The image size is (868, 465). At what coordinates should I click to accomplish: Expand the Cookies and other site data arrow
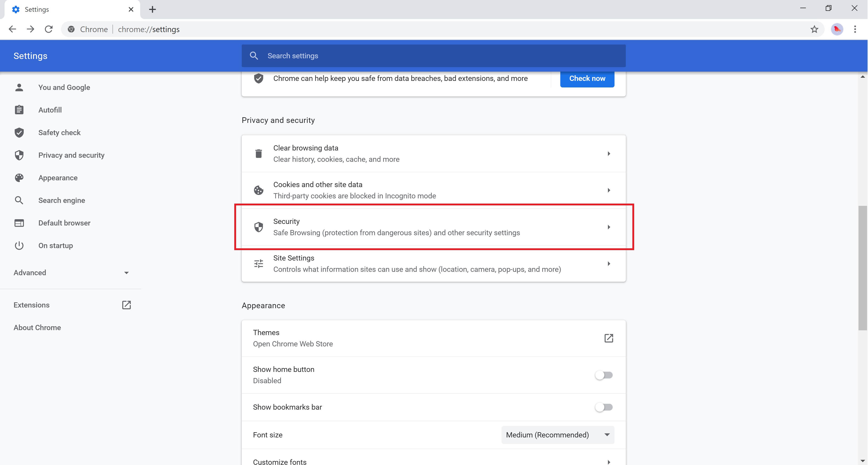point(609,190)
